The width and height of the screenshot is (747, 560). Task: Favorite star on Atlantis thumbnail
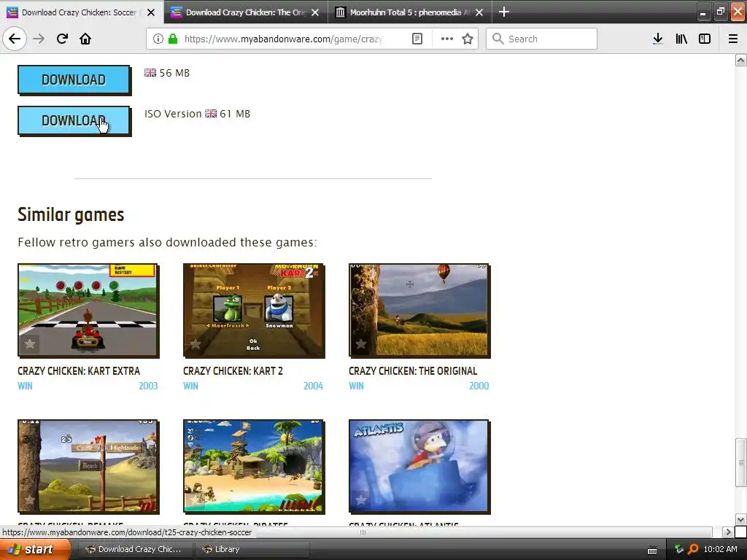tap(361, 499)
